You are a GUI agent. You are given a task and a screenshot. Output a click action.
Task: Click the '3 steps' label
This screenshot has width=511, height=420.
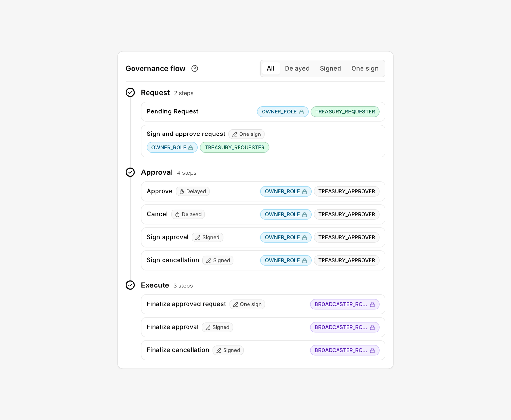[x=183, y=286]
